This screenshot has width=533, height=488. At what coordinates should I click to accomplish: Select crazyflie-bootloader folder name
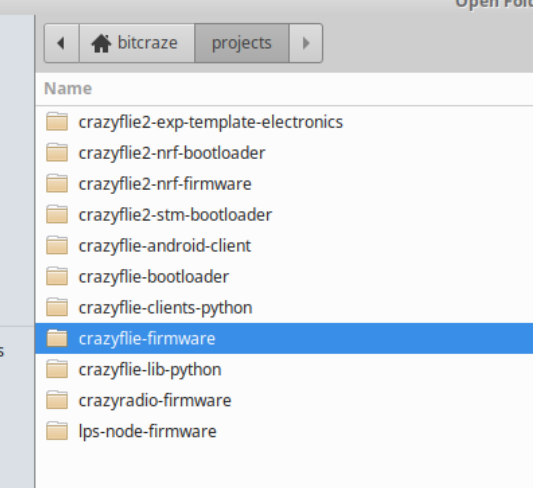(x=154, y=277)
